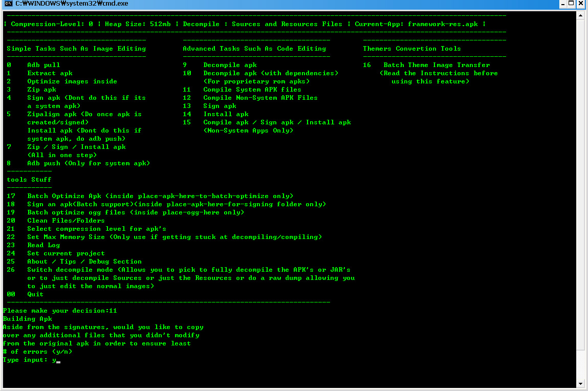Click the scrollbar down arrow

pyautogui.click(x=580, y=383)
